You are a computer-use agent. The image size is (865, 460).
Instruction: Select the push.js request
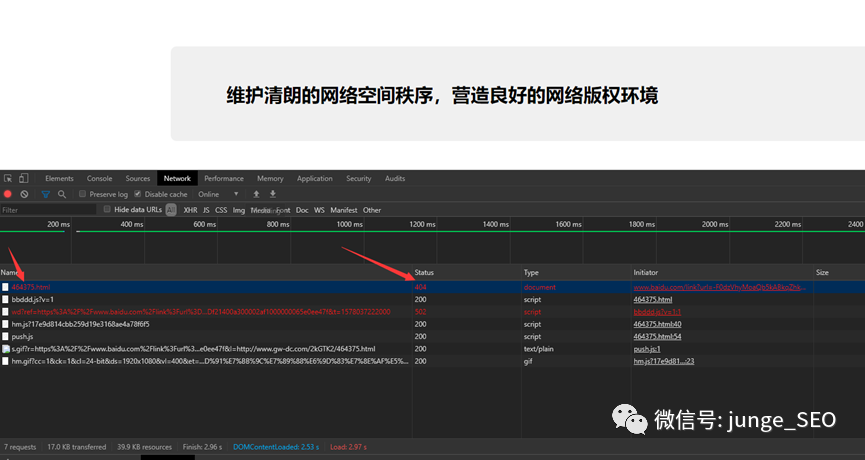(23, 336)
